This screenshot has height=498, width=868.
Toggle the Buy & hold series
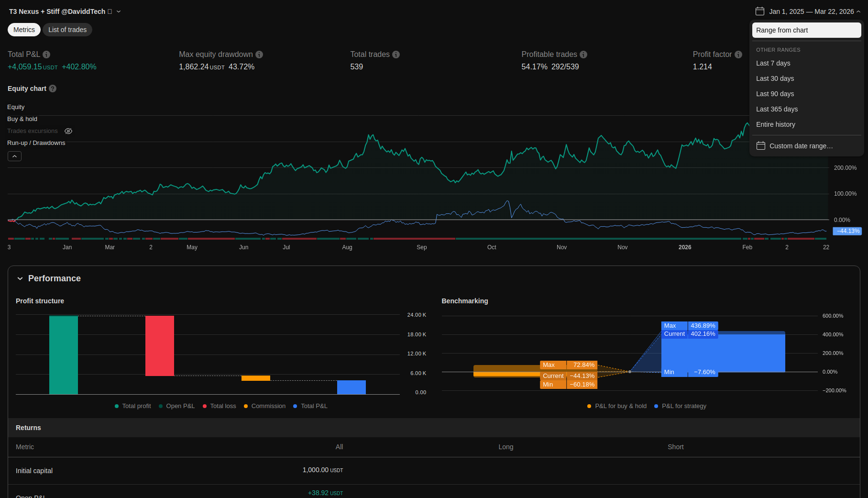coord(22,119)
